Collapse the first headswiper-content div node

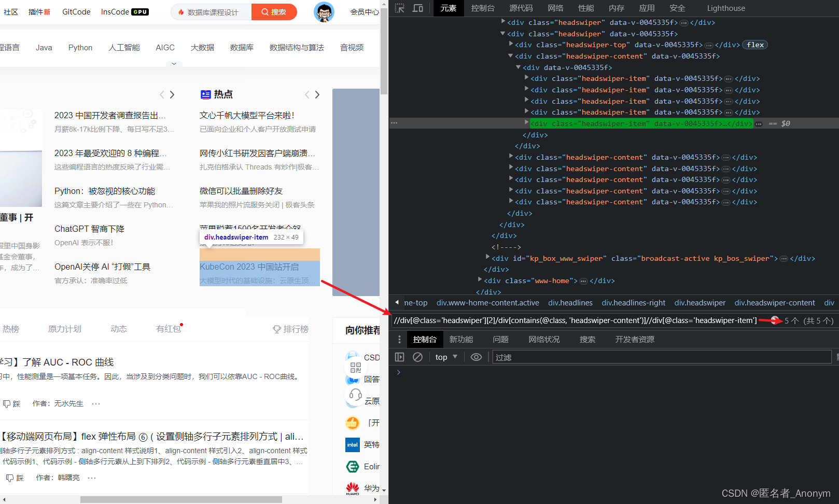click(x=511, y=56)
